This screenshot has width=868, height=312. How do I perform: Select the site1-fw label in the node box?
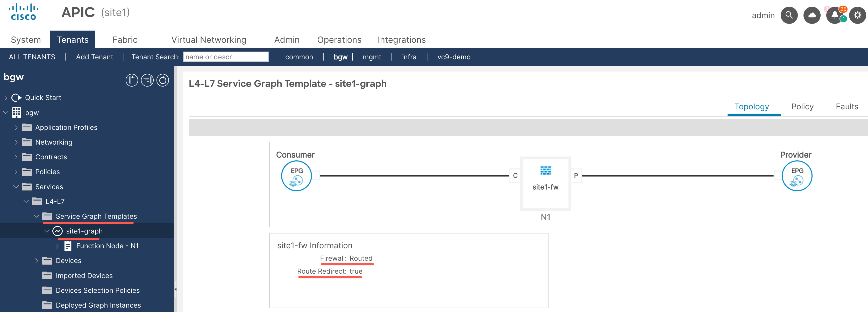(545, 187)
